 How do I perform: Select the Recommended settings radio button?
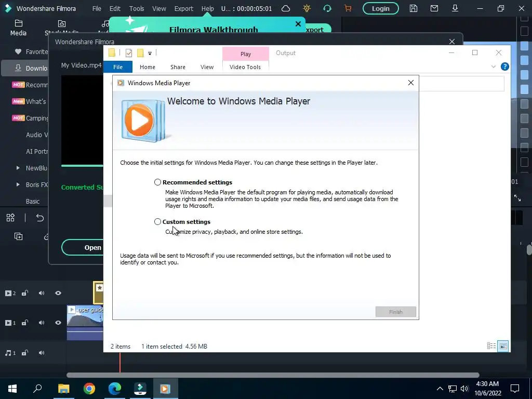click(157, 182)
